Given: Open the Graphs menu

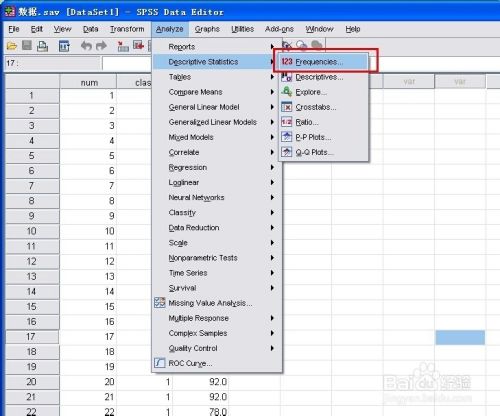Looking at the screenshot, I should (207, 29).
